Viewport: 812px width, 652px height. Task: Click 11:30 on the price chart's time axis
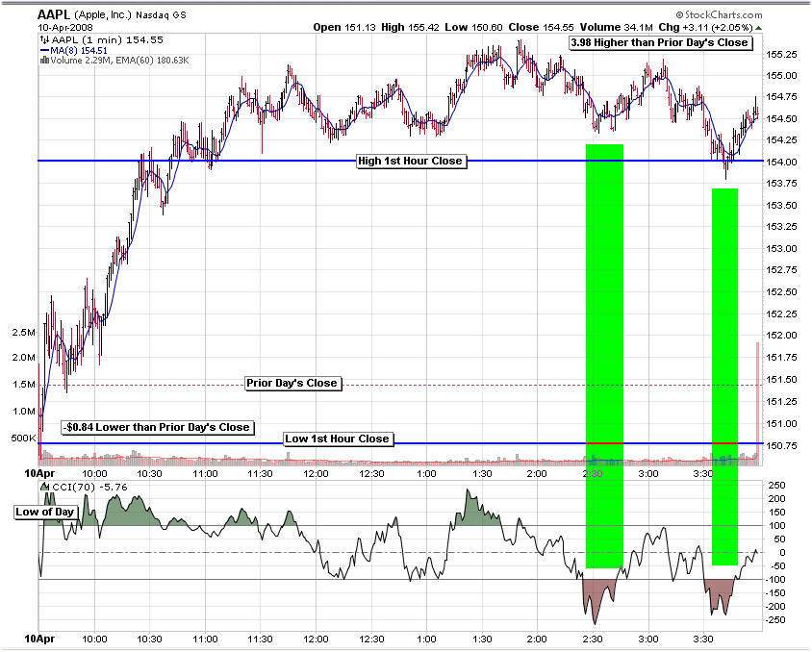260,473
